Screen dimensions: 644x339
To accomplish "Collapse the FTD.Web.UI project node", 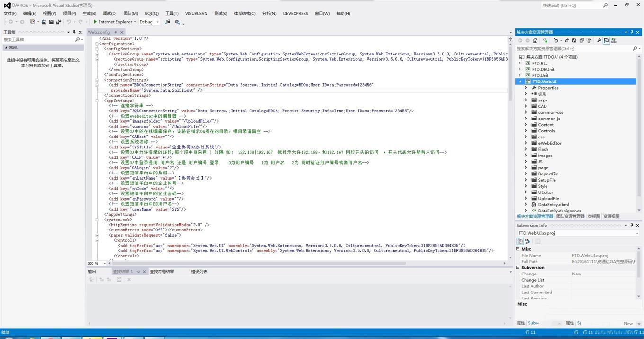I will [520, 82].
